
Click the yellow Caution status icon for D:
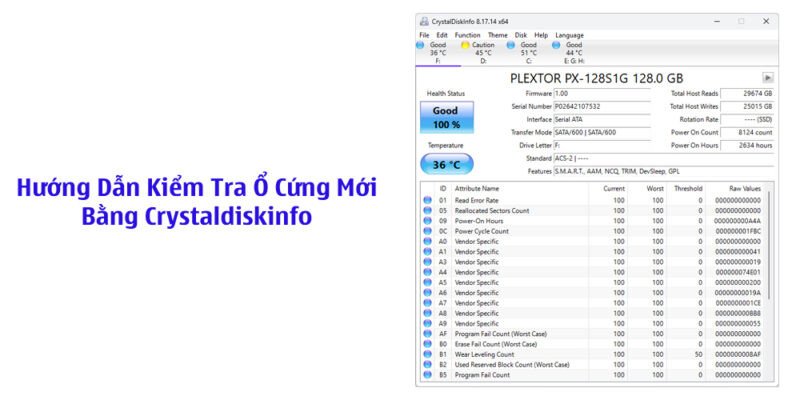[x=465, y=45]
